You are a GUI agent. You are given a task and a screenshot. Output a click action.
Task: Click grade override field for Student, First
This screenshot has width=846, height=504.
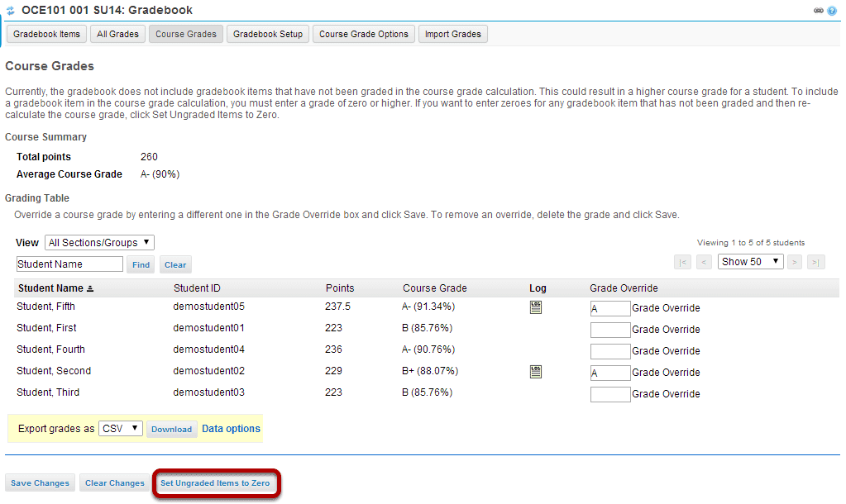click(610, 330)
